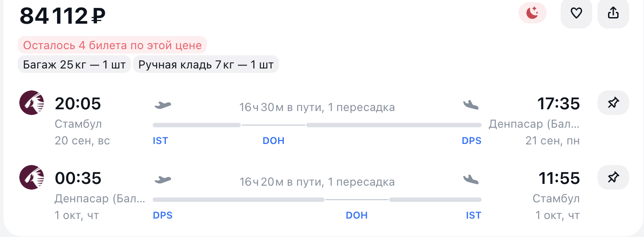Add ticket to favorites with heart icon
Image resolution: width=644 pixels, height=237 pixels.
[x=576, y=13]
